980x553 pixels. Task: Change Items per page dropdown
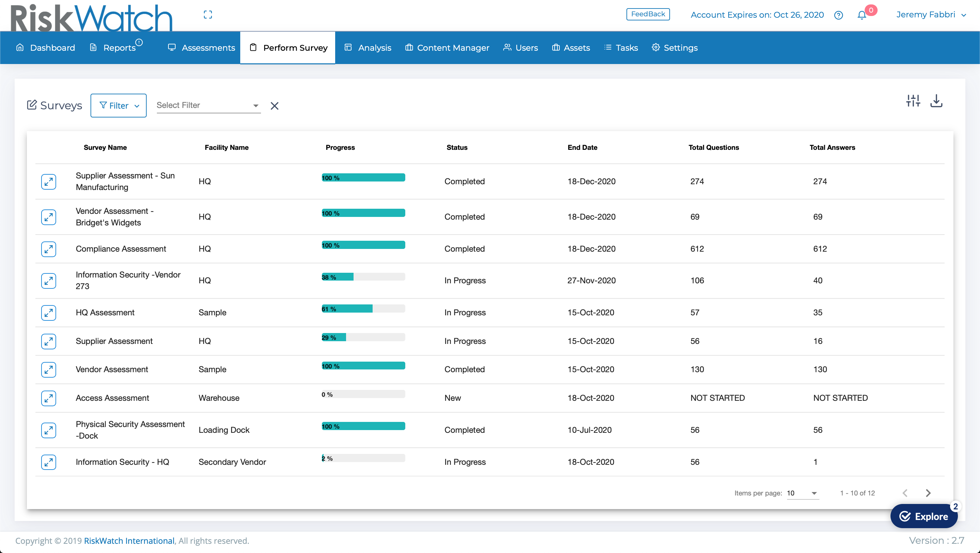coord(802,493)
